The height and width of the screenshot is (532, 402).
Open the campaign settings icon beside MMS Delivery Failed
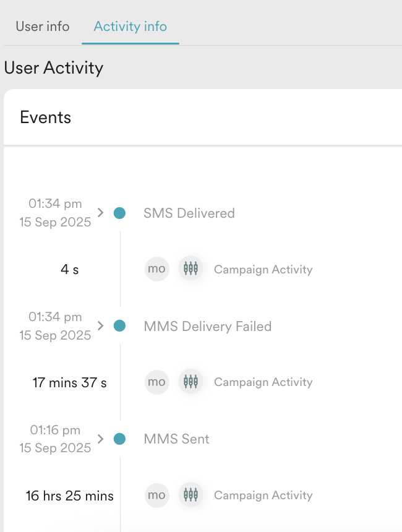tap(190, 382)
